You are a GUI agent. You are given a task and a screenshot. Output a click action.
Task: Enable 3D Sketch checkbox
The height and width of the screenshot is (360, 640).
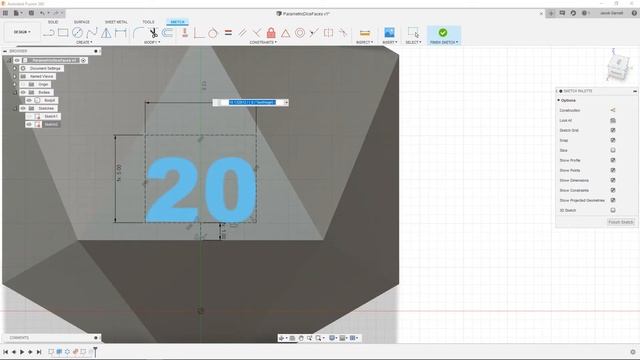tap(613, 210)
